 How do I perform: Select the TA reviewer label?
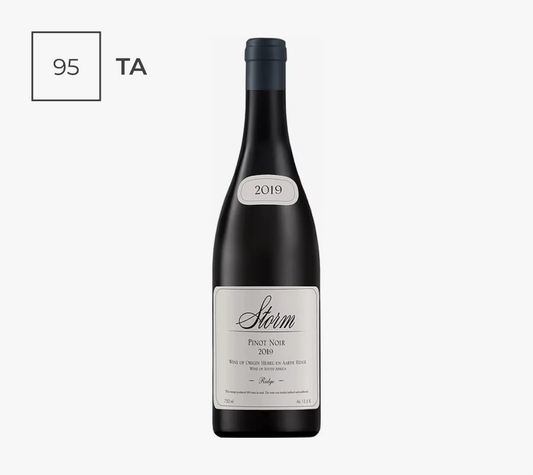[131, 67]
